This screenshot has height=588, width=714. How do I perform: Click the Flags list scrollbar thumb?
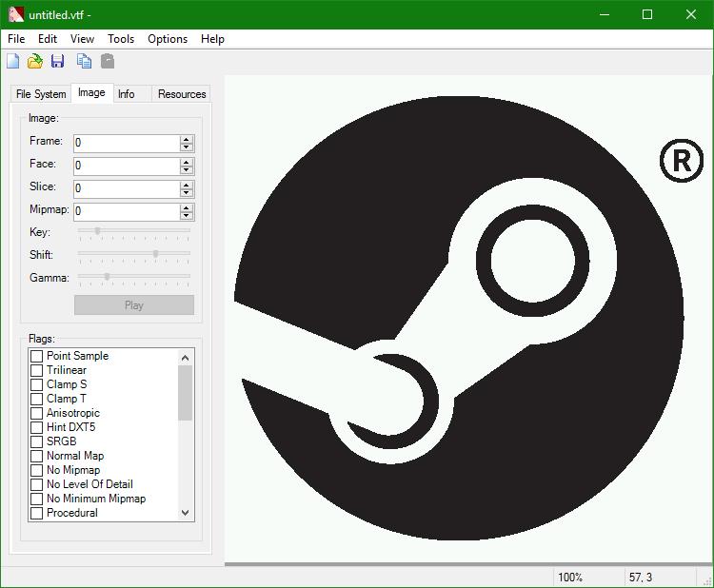pos(186,393)
